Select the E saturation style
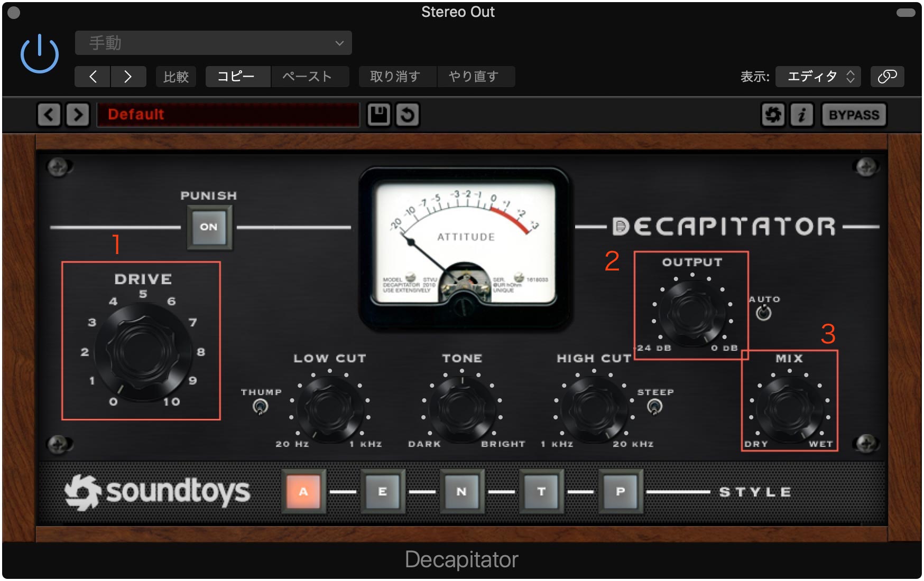Screen dimensions: 924x581 [x=383, y=491]
